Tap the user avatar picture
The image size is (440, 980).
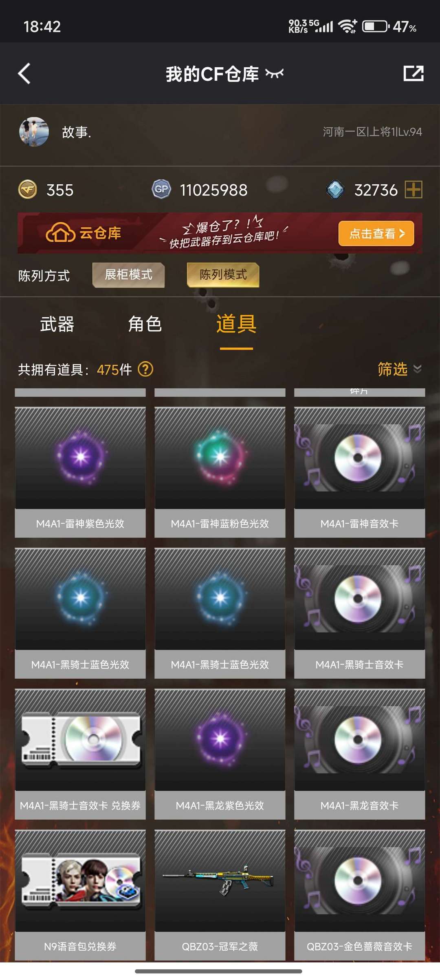pos(34,132)
